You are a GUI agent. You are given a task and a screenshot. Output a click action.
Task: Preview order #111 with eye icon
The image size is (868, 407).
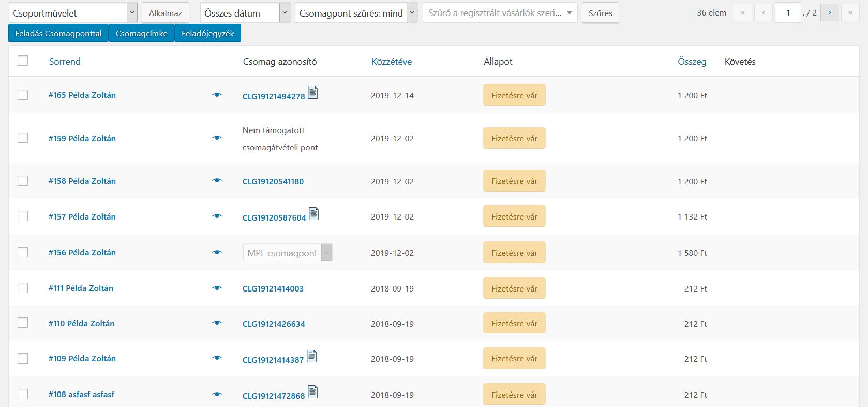coord(217,288)
